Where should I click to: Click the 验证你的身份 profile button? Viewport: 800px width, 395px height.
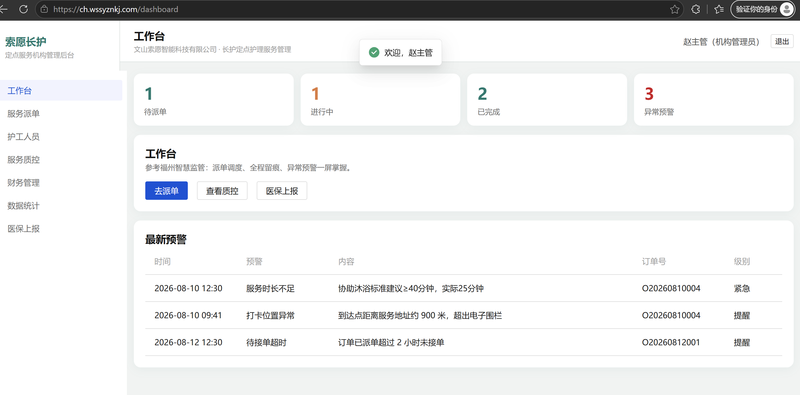tap(763, 9)
